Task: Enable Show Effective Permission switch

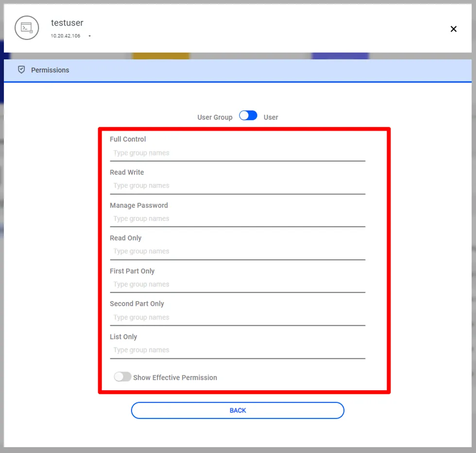Action: [x=122, y=377]
